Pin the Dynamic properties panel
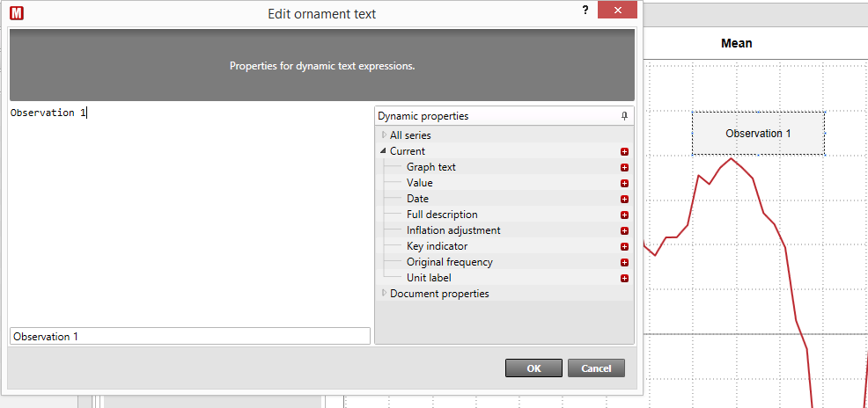The image size is (868, 408). pos(624,116)
